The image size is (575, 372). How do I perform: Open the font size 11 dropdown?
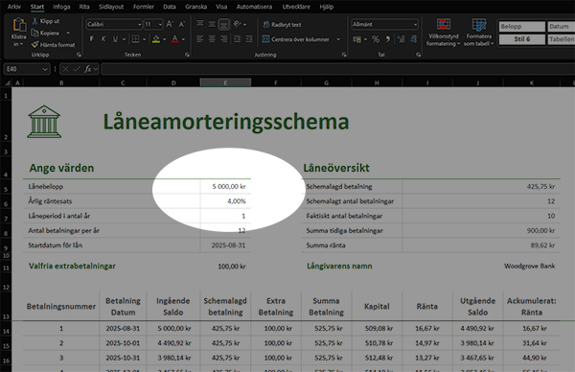(160, 24)
